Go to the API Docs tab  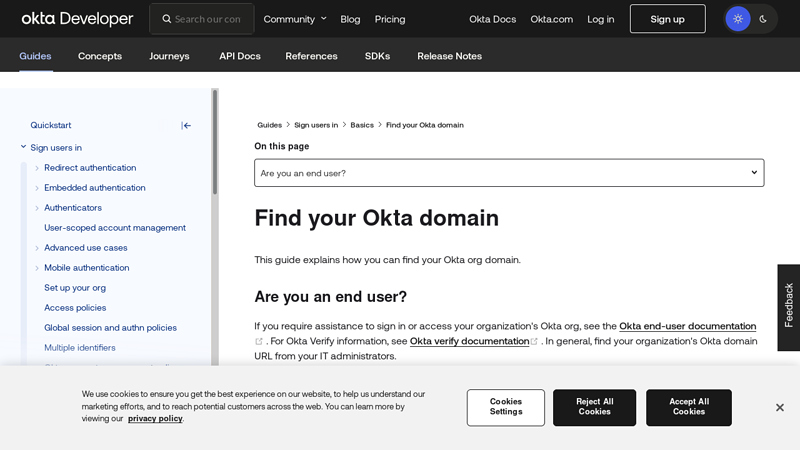[x=240, y=56]
